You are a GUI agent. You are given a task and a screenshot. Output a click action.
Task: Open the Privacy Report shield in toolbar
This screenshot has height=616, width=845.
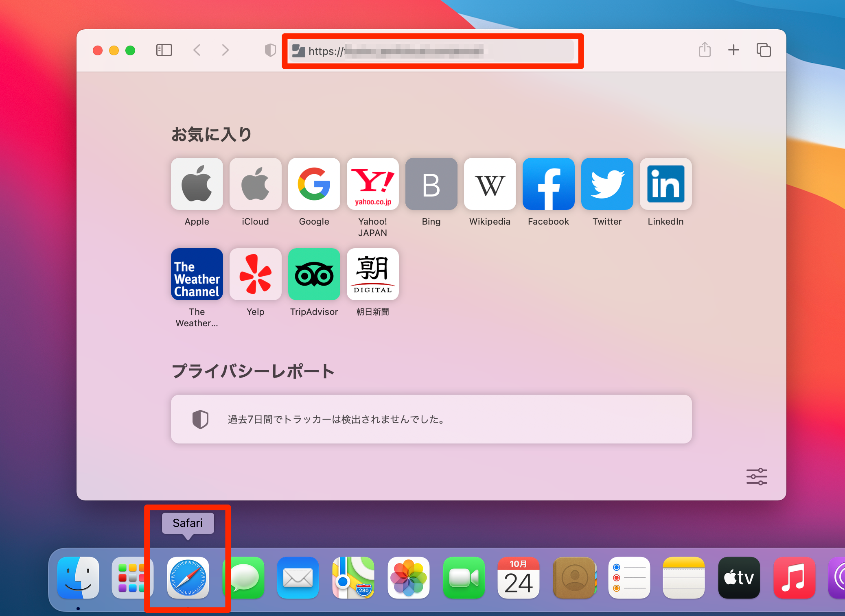tap(270, 50)
